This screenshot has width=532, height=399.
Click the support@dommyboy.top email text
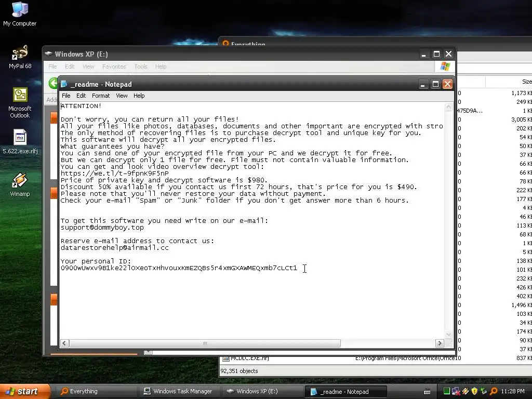(102, 228)
